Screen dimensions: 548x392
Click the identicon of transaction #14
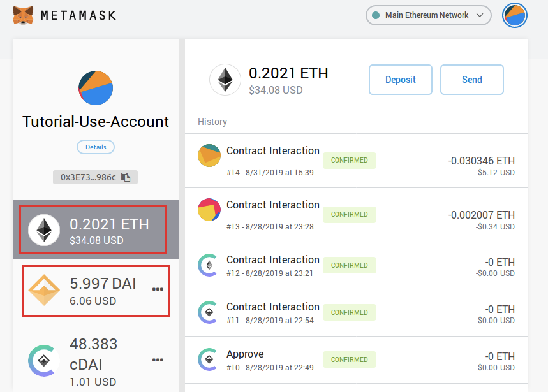tap(209, 156)
